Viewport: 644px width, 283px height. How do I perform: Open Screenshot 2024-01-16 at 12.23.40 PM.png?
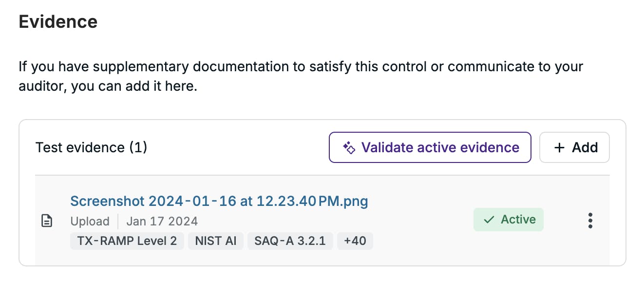coord(219,201)
